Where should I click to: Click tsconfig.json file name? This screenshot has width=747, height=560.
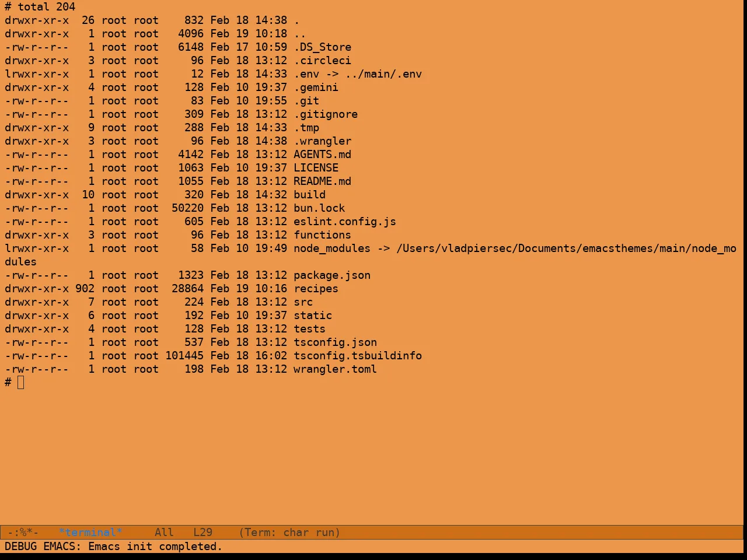point(336,342)
